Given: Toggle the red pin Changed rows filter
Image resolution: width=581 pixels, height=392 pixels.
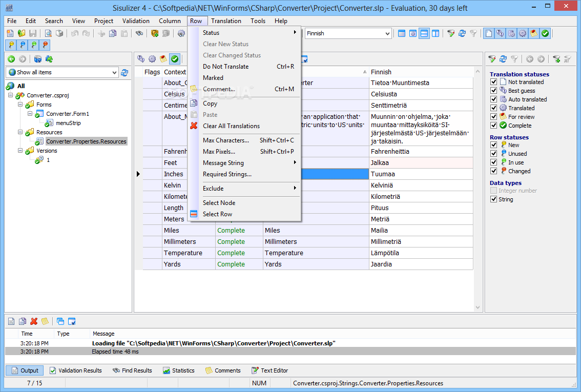Looking at the screenshot, I should pyautogui.click(x=45, y=45).
